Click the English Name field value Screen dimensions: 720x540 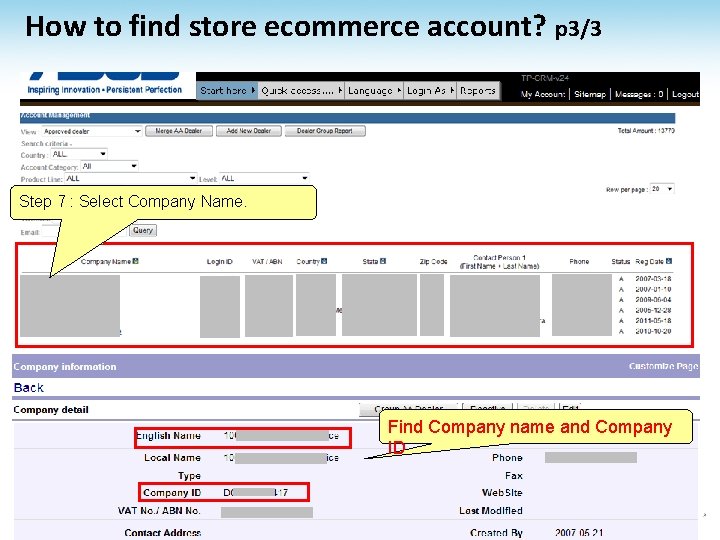(x=281, y=436)
